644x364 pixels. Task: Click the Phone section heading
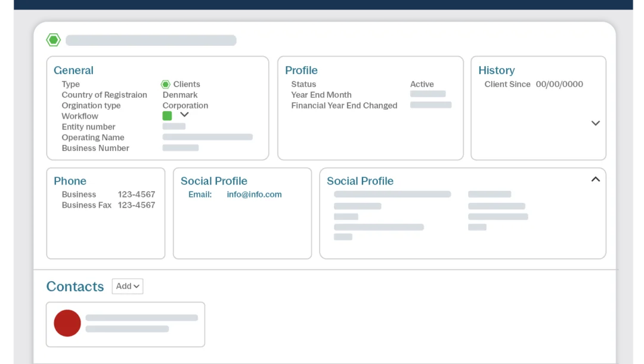tap(70, 181)
